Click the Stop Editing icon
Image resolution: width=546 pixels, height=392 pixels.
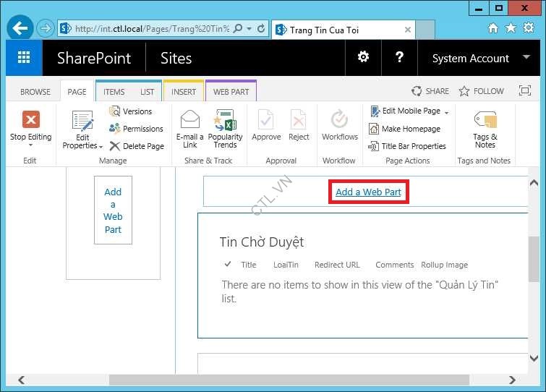tap(30, 120)
